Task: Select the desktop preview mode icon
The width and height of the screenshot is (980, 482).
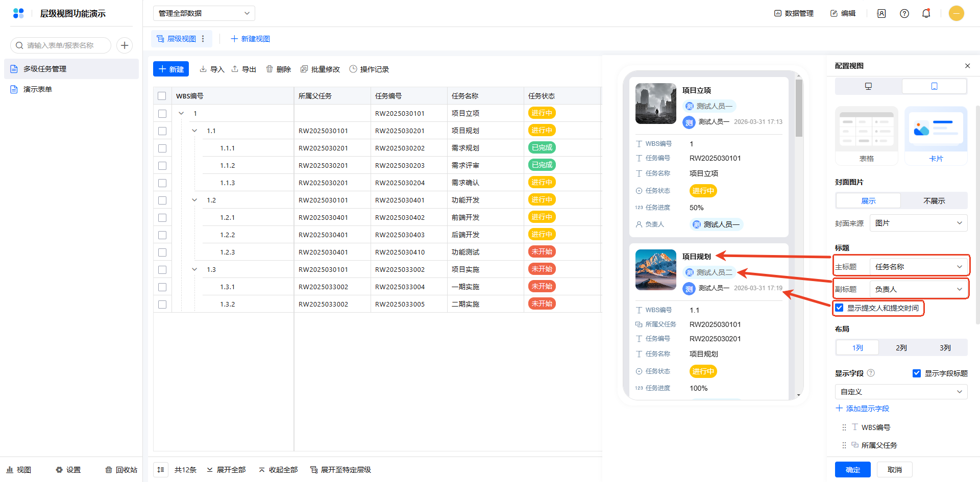Action: (x=868, y=86)
